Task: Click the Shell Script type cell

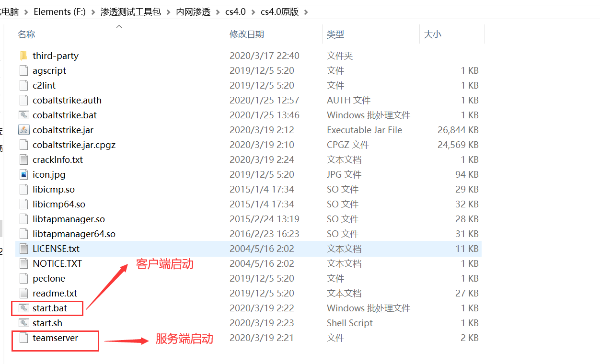Action: 350,323
